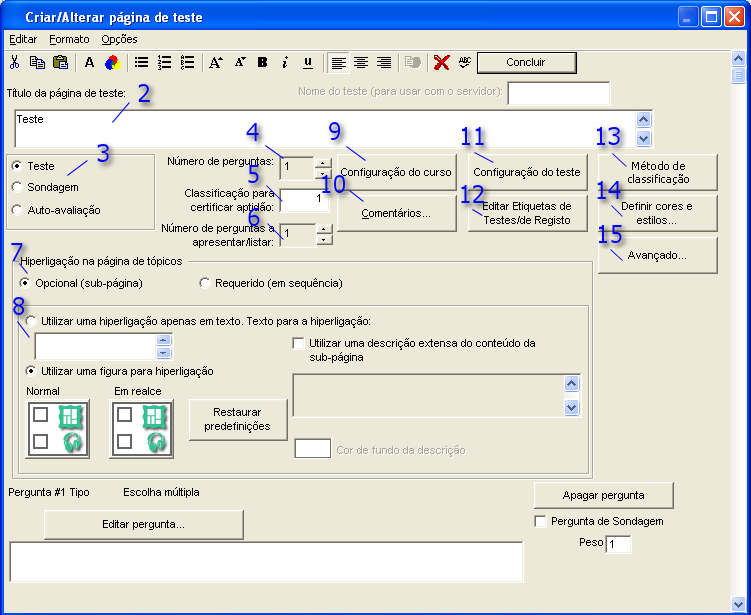Select the Sondagem radio button
This screenshot has height=615, width=751.
coord(16,187)
